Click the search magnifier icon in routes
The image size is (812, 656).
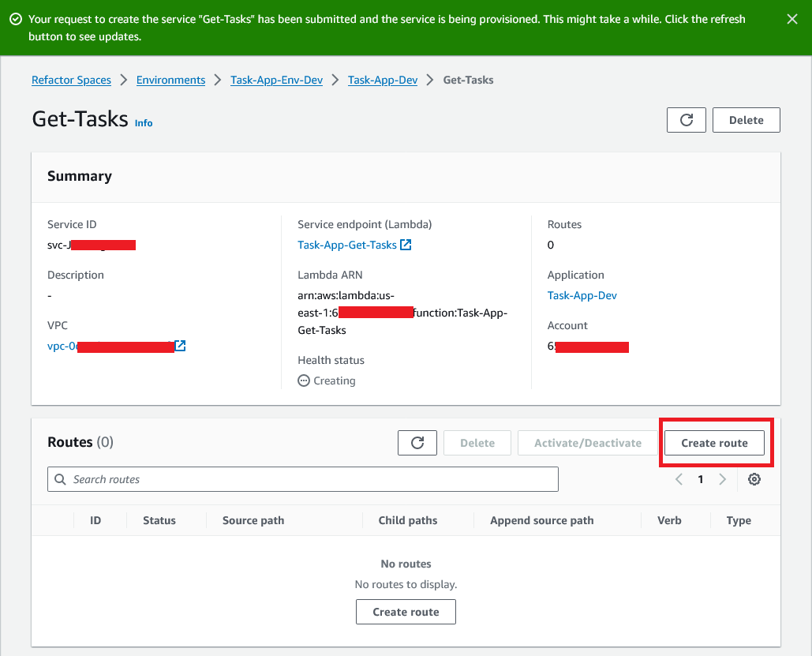pyautogui.click(x=60, y=479)
